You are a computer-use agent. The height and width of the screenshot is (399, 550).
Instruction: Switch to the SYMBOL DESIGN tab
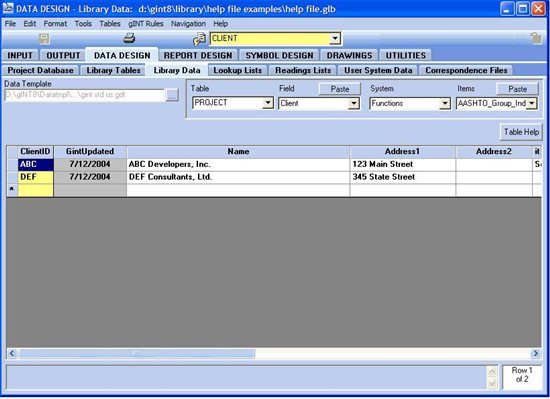pyautogui.click(x=279, y=56)
